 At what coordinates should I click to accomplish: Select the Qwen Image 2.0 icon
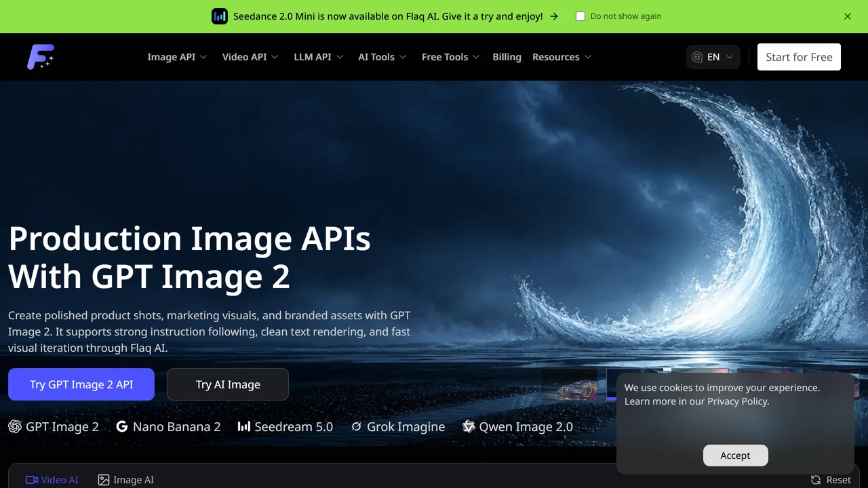(x=469, y=426)
